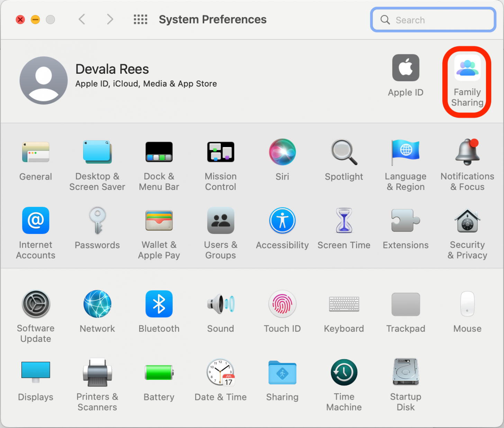This screenshot has width=504, height=428.
Task: Go forward with the right chevron
Action: tap(110, 19)
